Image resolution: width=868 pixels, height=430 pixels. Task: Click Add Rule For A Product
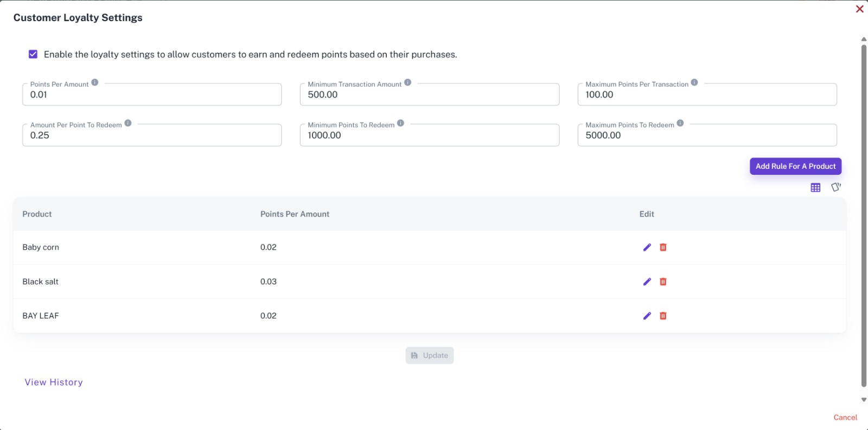[x=795, y=166]
